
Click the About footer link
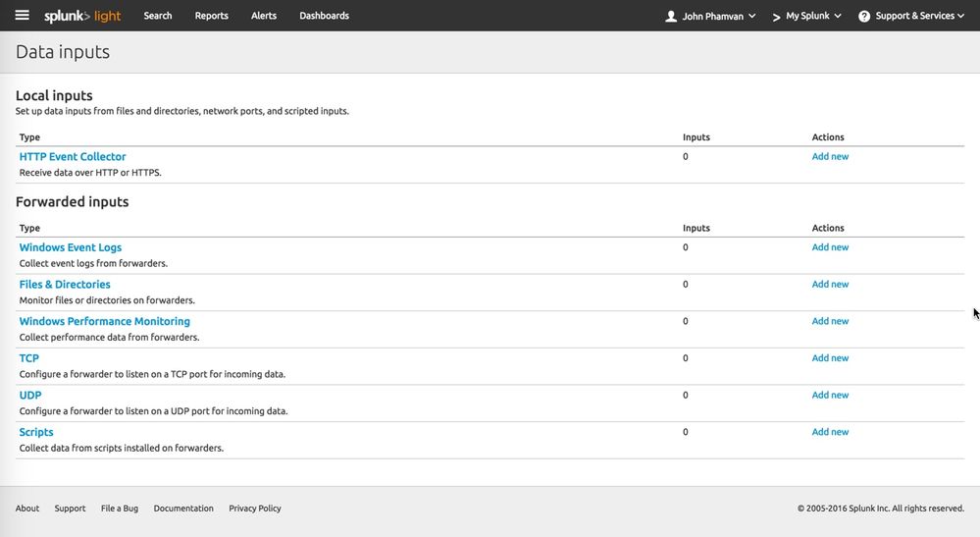pyautogui.click(x=27, y=509)
